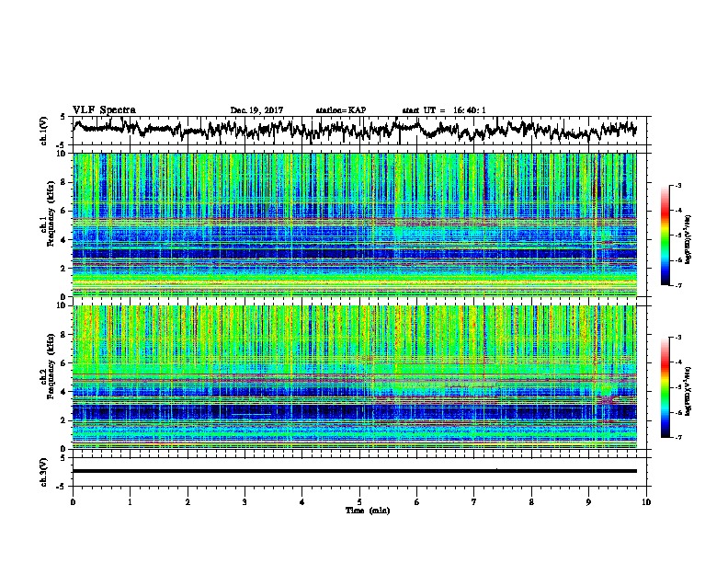Image resolution: width=728 pixels, height=563 pixels.
Task: Click time-axis tick label "9"
Action: (x=588, y=502)
